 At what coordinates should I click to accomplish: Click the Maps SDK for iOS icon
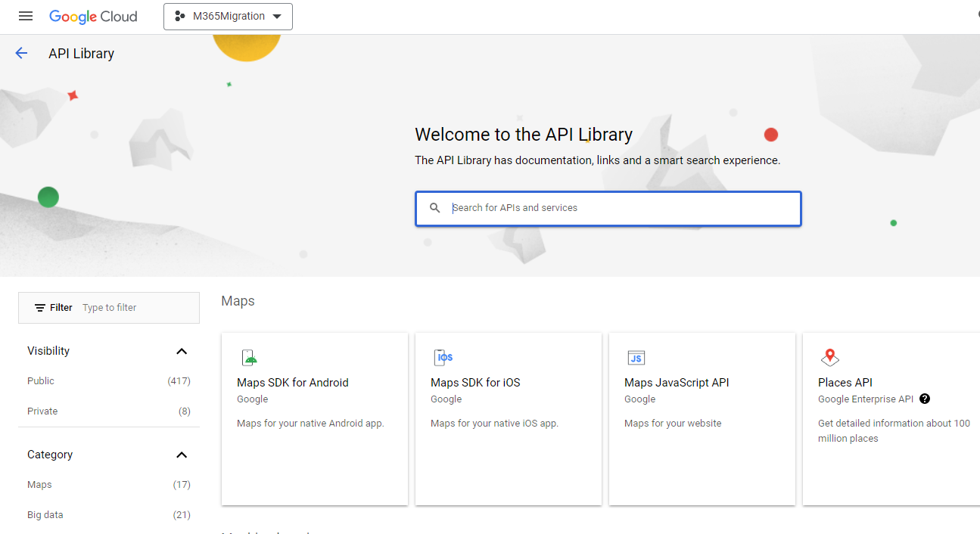pos(443,358)
